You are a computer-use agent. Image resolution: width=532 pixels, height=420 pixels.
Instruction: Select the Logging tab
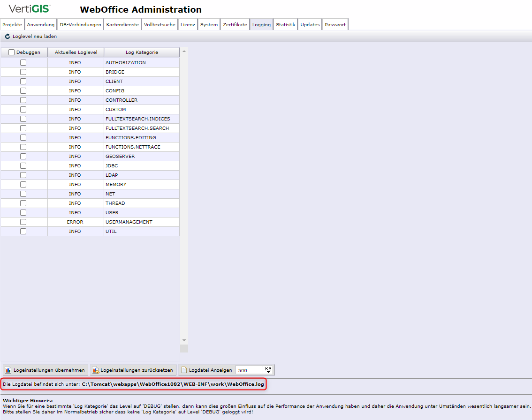click(262, 24)
